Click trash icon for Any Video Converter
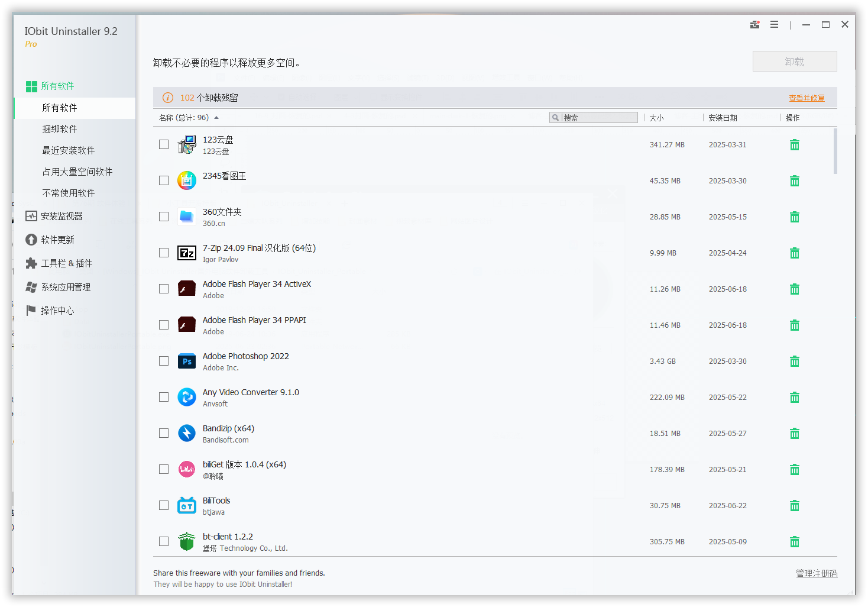 pos(795,398)
